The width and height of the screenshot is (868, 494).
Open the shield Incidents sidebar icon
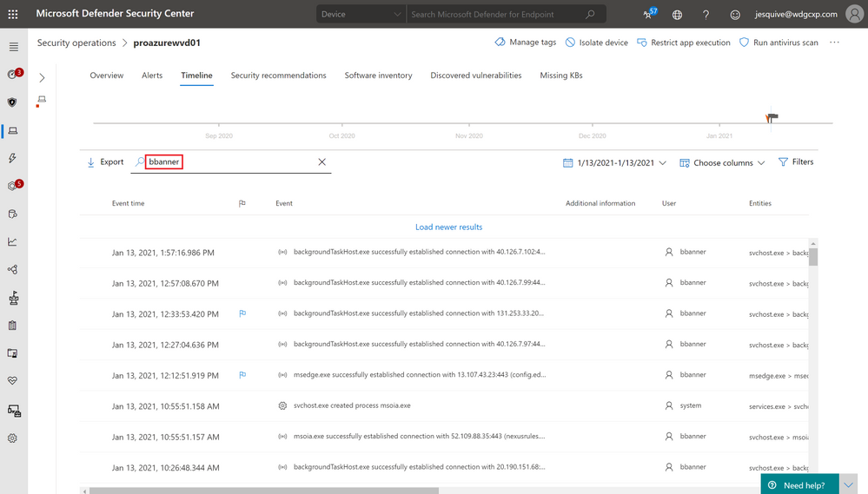(x=12, y=102)
